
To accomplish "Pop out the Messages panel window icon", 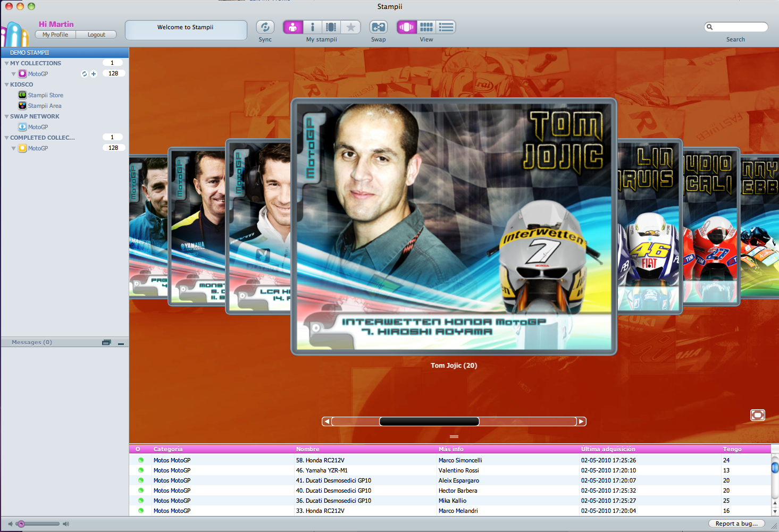I will point(106,343).
